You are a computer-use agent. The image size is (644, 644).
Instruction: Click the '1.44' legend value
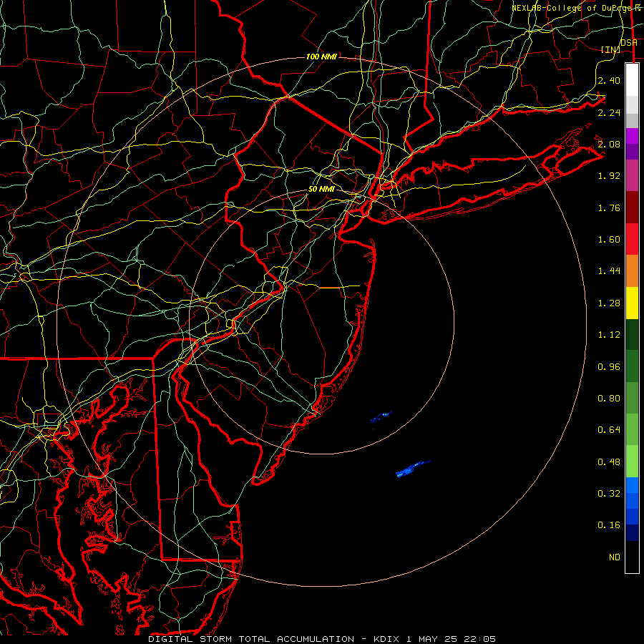[x=609, y=271]
